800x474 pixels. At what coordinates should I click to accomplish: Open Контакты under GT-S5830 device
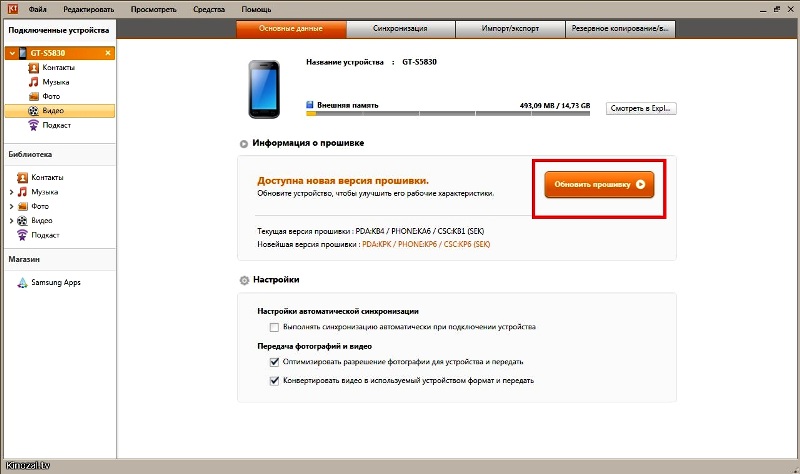(51, 67)
